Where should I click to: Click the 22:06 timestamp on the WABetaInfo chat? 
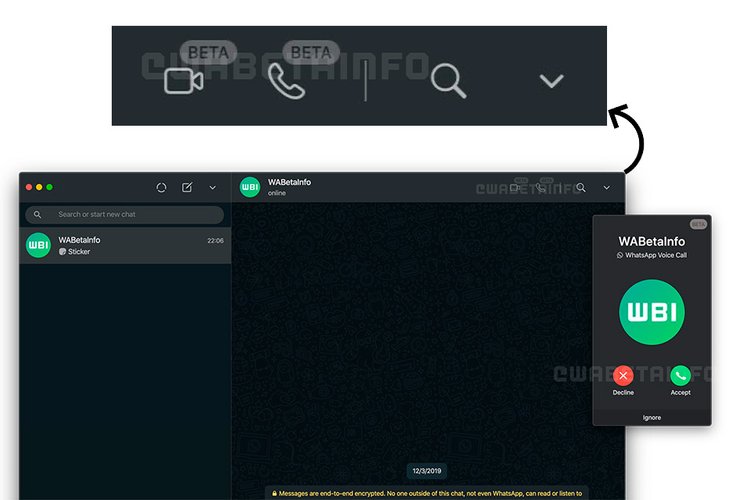point(215,241)
